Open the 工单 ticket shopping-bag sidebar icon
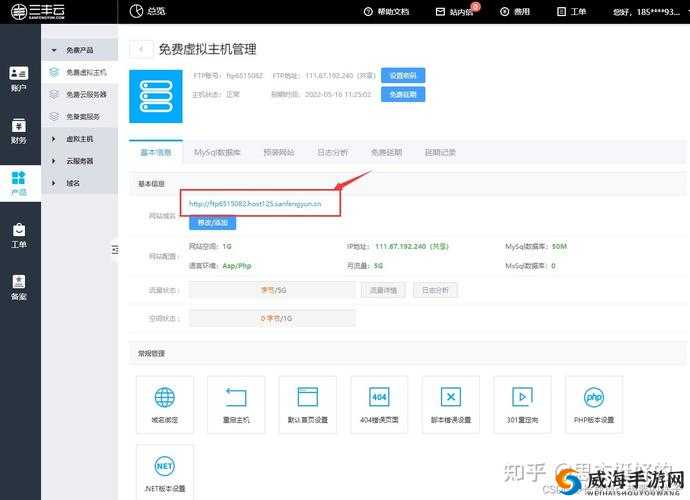The height and width of the screenshot is (500, 690). [19, 235]
